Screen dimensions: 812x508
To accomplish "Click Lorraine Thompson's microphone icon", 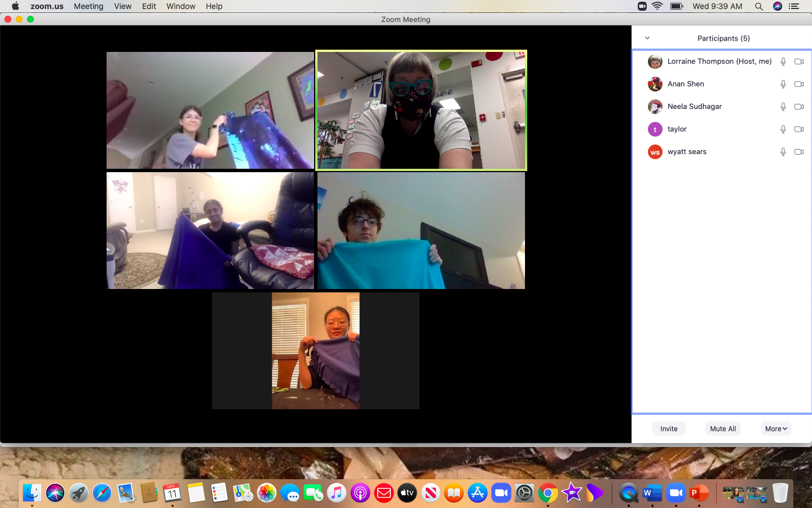I will 783,62.
